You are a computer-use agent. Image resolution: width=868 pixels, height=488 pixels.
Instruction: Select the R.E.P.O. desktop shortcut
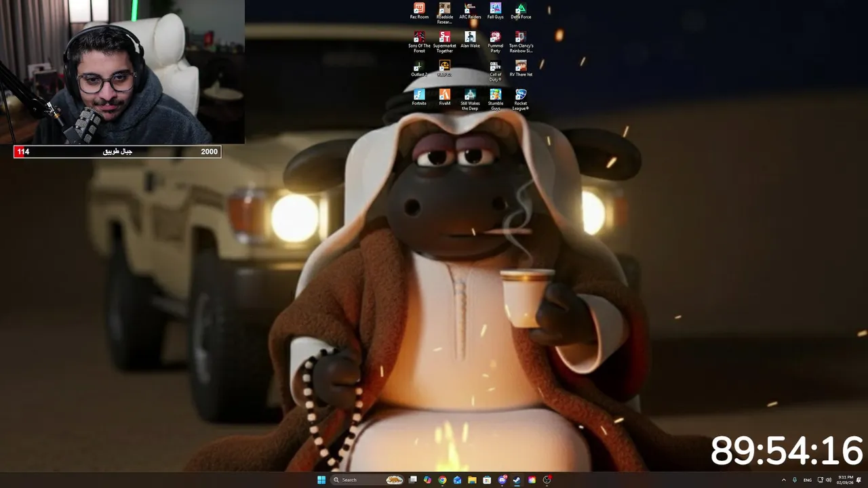tap(444, 68)
